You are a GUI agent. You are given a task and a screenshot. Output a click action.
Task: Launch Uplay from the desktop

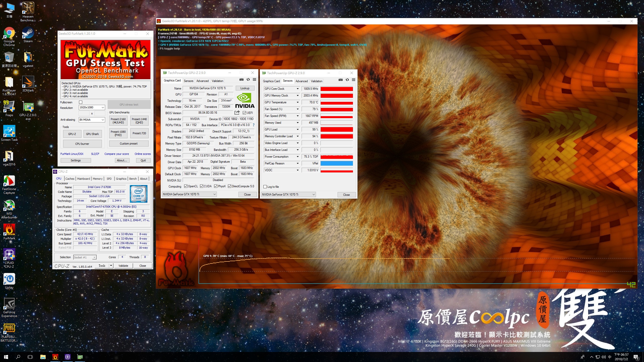click(9, 281)
